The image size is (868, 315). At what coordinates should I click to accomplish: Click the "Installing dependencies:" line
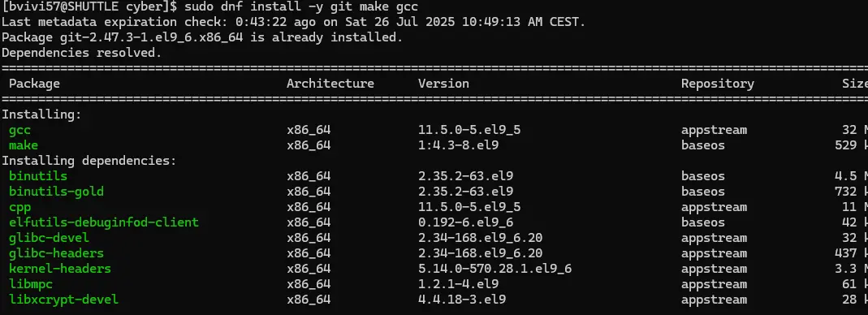tap(89, 161)
